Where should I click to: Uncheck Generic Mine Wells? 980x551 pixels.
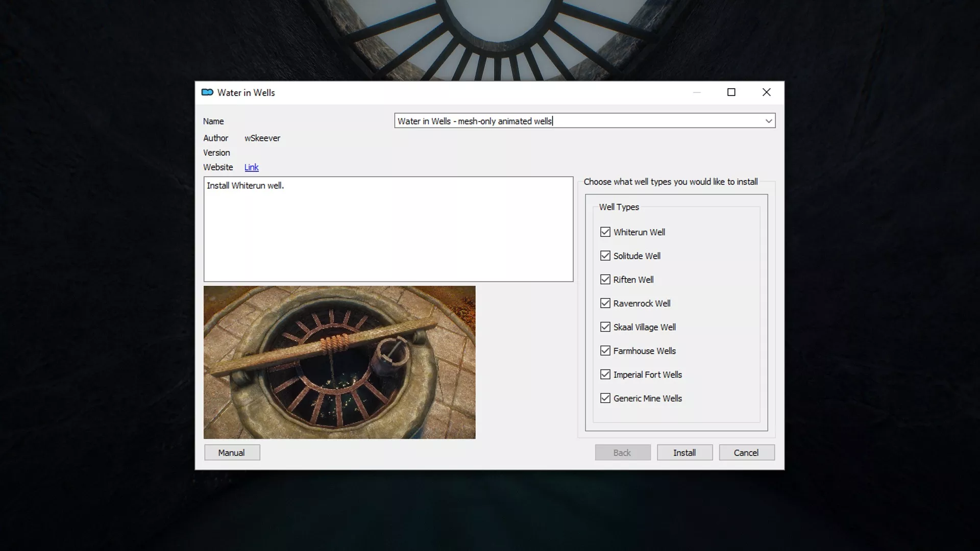tap(605, 398)
